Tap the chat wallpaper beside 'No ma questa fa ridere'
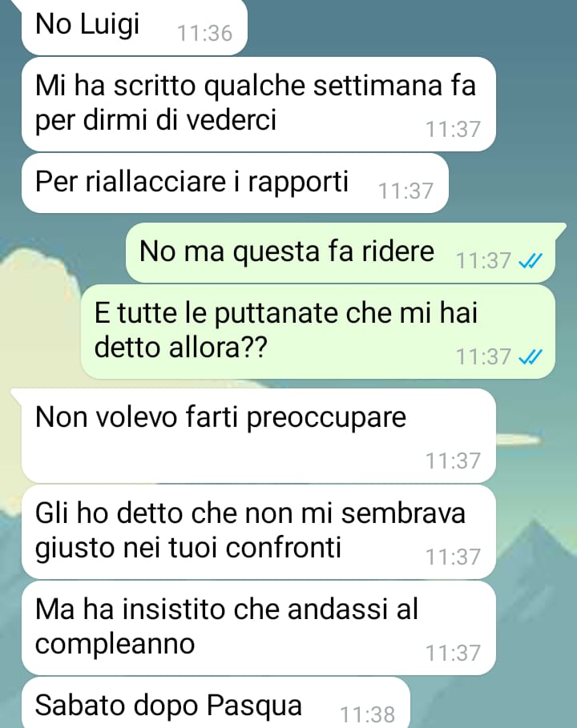Viewport: 577px width, 728px height. 63,252
